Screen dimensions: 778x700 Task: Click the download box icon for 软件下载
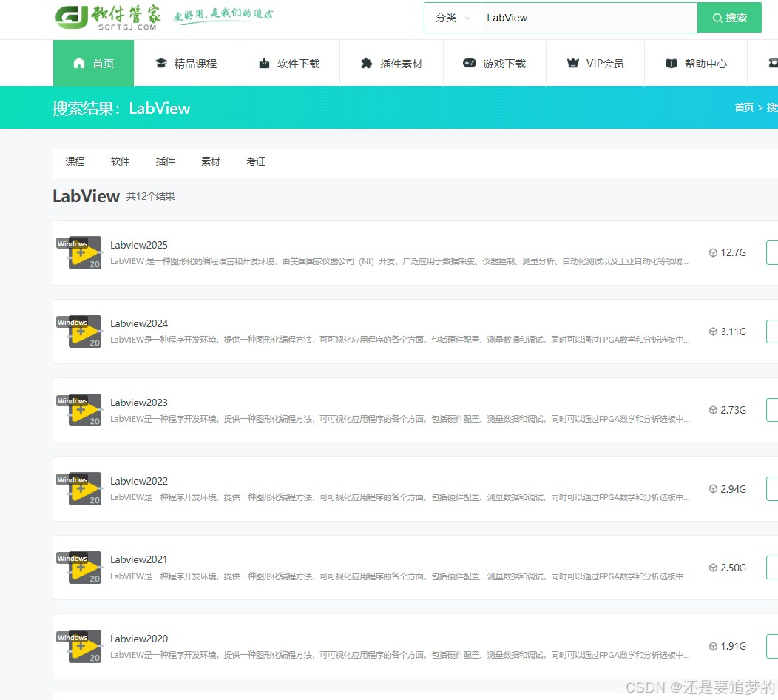point(265,63)
